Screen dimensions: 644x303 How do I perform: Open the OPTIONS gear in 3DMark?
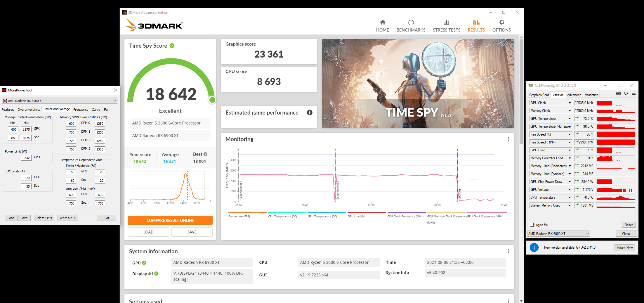tap(501, 26)
